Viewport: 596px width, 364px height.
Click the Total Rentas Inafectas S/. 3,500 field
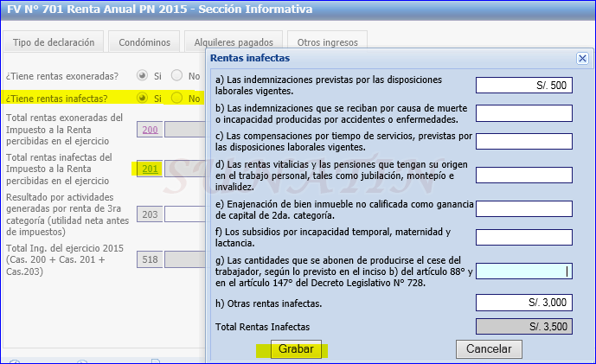(524, 326)
